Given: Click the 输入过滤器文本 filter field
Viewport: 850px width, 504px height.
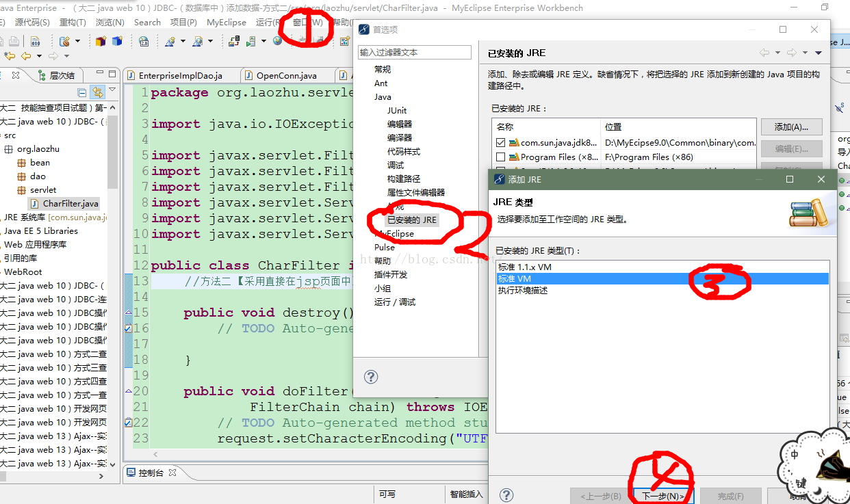Looking at the screenshot, I should tap(415, 53).
